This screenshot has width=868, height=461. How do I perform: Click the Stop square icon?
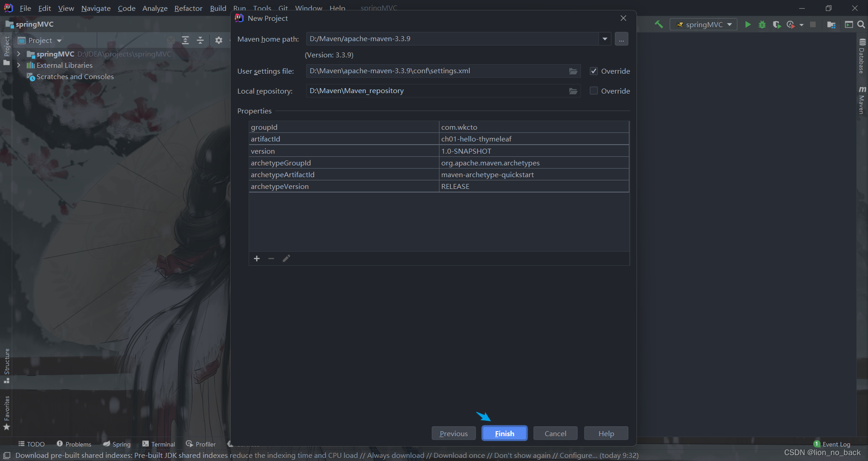[x=813, y=24]
